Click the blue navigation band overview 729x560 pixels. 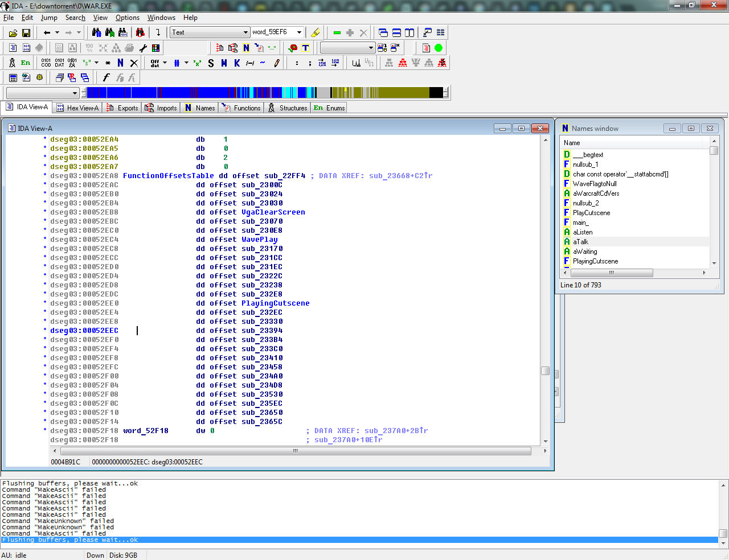point(171,93)
